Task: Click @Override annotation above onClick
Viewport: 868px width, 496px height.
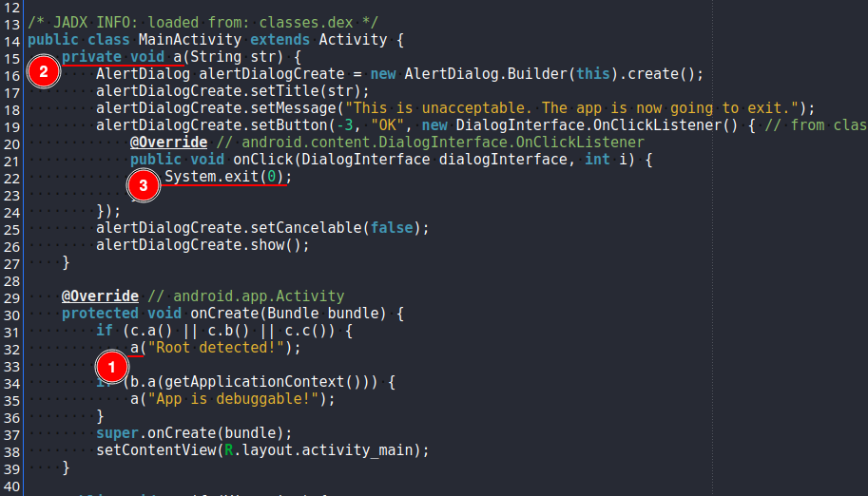Action: 168,143
